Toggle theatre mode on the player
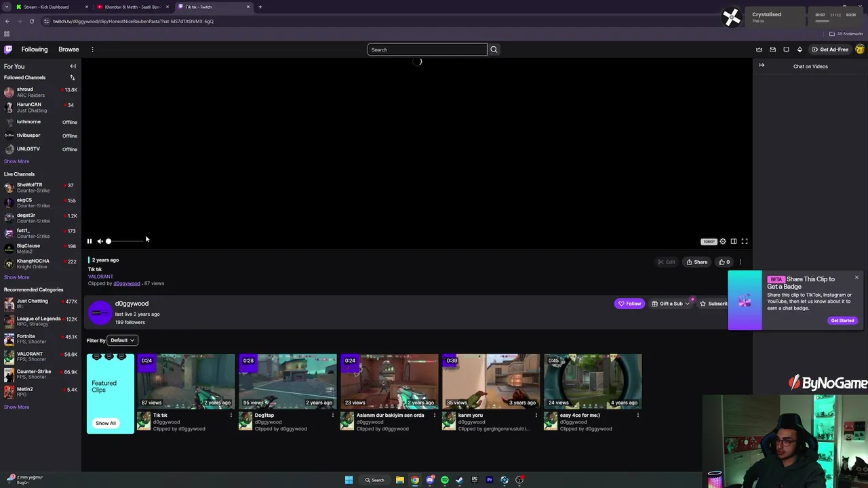 pos(734,241)
